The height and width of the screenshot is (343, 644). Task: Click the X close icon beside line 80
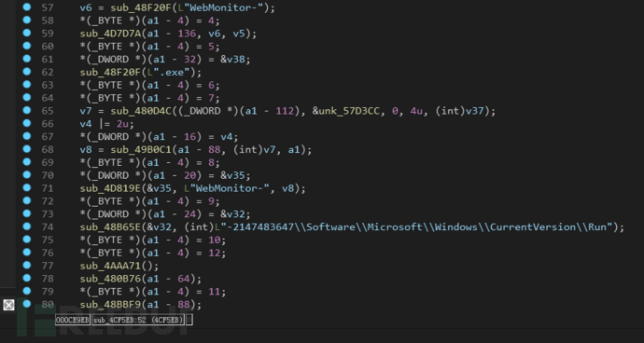click(x=8, y=305)
